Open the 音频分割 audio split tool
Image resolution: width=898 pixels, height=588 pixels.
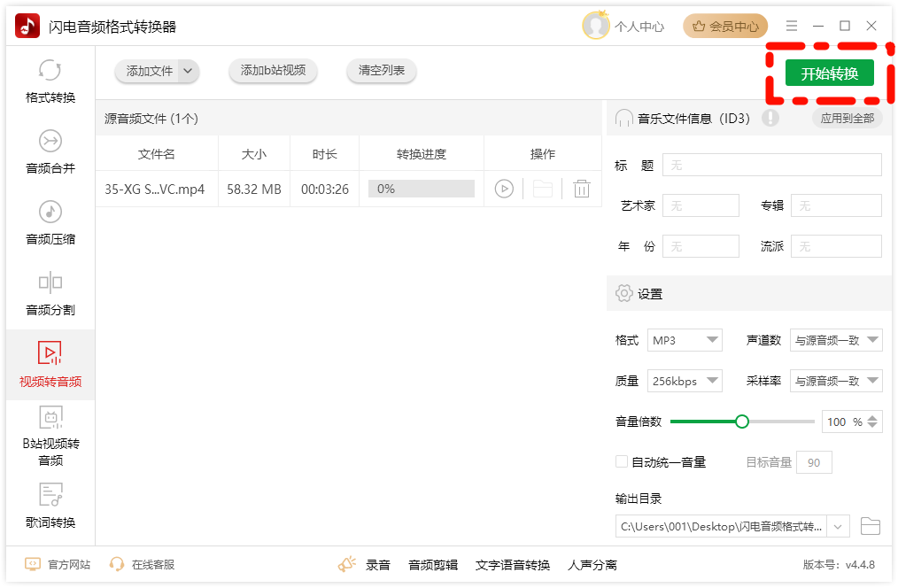(x=50, y=294)
